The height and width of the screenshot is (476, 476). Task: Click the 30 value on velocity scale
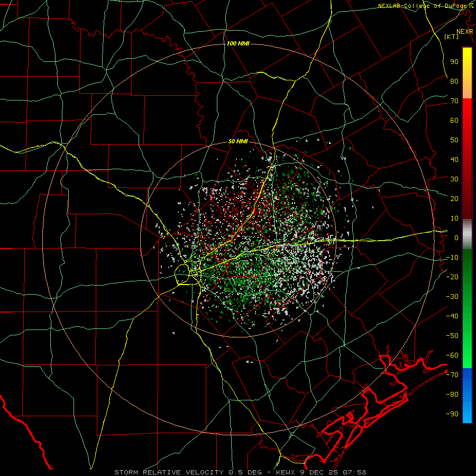pyautogui.click(x=454, y=179)
